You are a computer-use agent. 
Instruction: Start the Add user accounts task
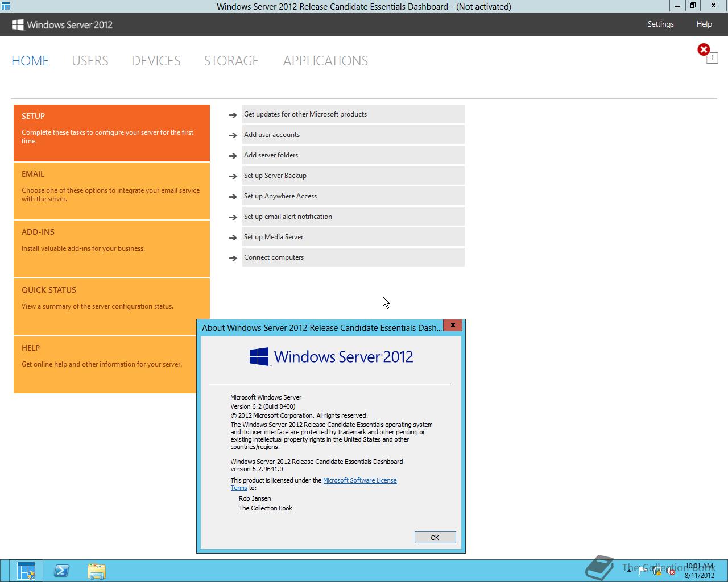click(353, 135)
